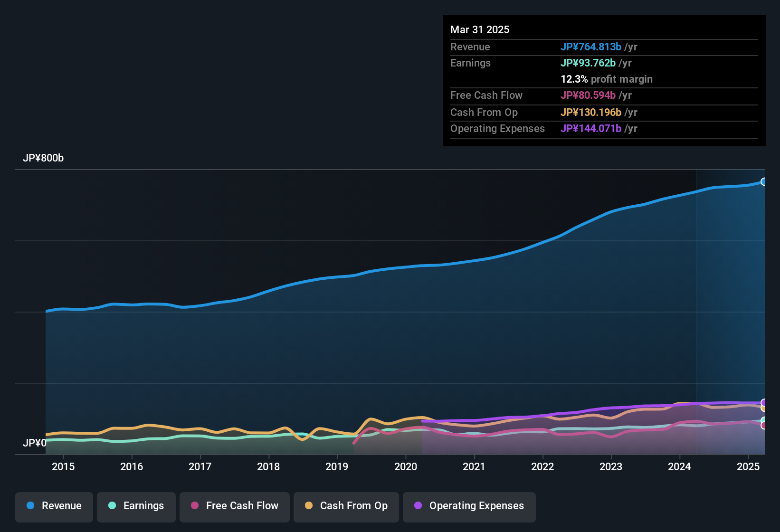Screen dimensions: 780x532
Task: Click the 2023 x-axis label
Action: [x=611, y=467]
